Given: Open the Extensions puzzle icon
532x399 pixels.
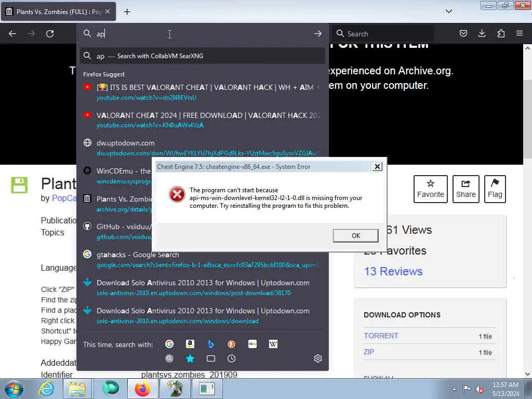Looking at the screenshot, I should coord(501,33).
